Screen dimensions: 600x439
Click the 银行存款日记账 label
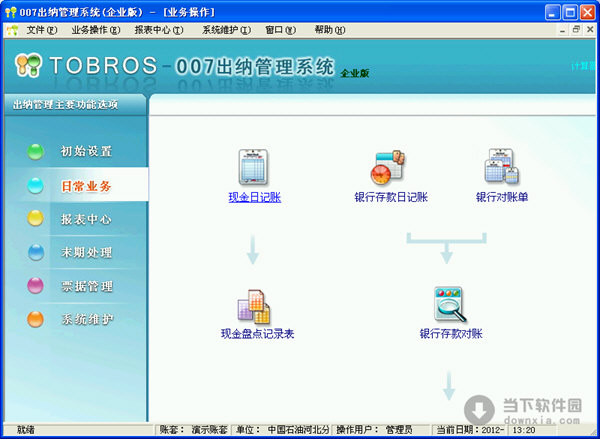(x=391, y=197)
